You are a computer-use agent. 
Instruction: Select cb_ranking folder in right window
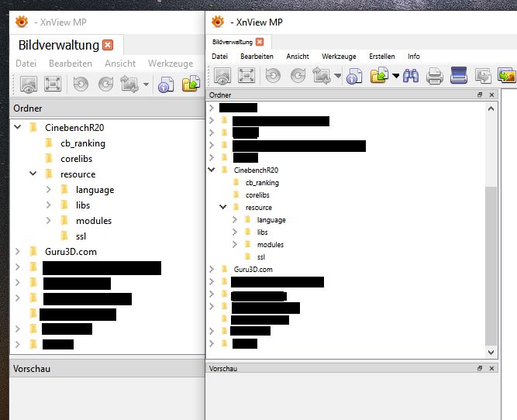coord(262,183)
